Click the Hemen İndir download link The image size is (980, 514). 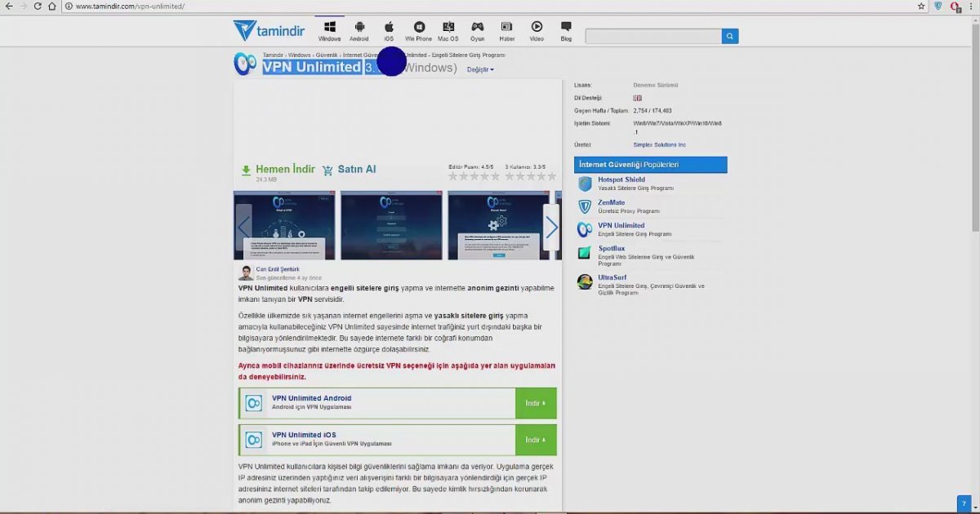tap(285, 169)
